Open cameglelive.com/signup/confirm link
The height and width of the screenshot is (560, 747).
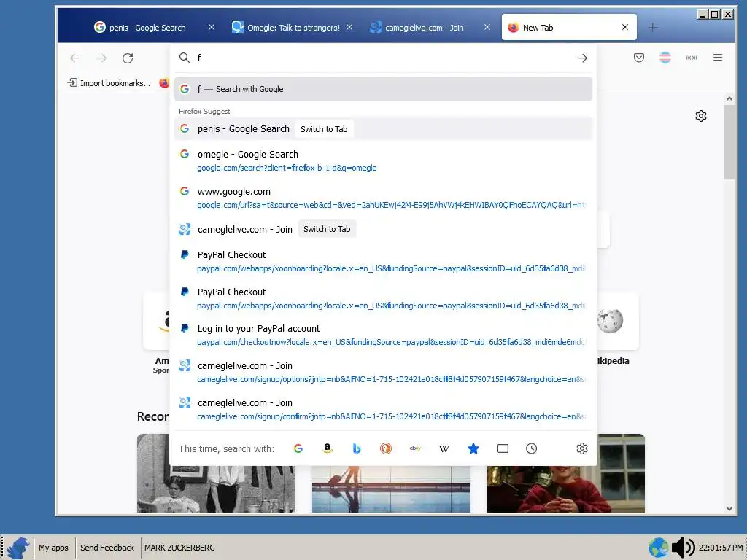[391, 416]
